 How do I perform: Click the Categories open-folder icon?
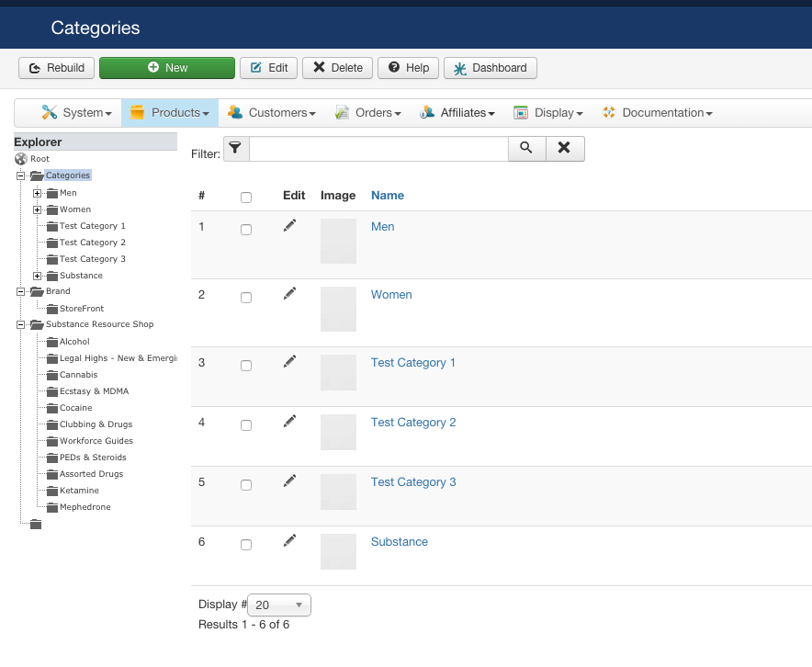click(37, 176)
